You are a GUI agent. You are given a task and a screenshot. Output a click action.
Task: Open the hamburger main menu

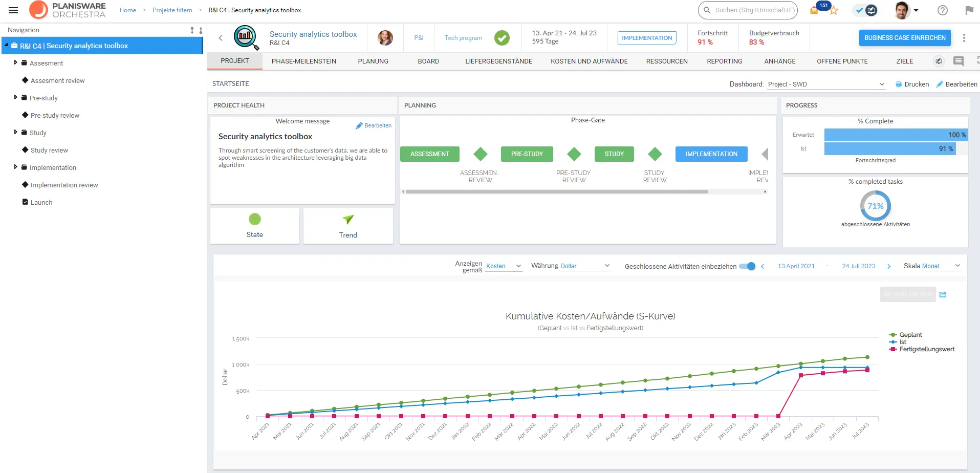13,10
